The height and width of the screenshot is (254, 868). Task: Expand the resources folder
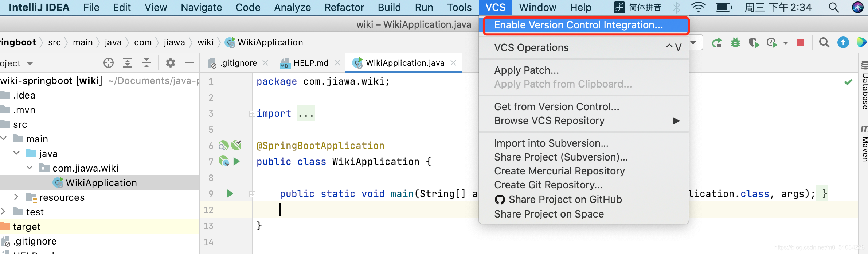coord(16,197)
